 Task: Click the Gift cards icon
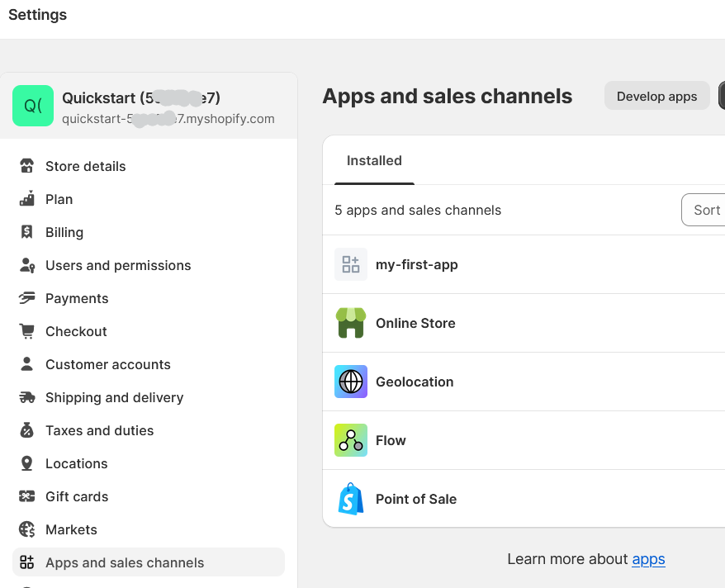coord(27,496)
